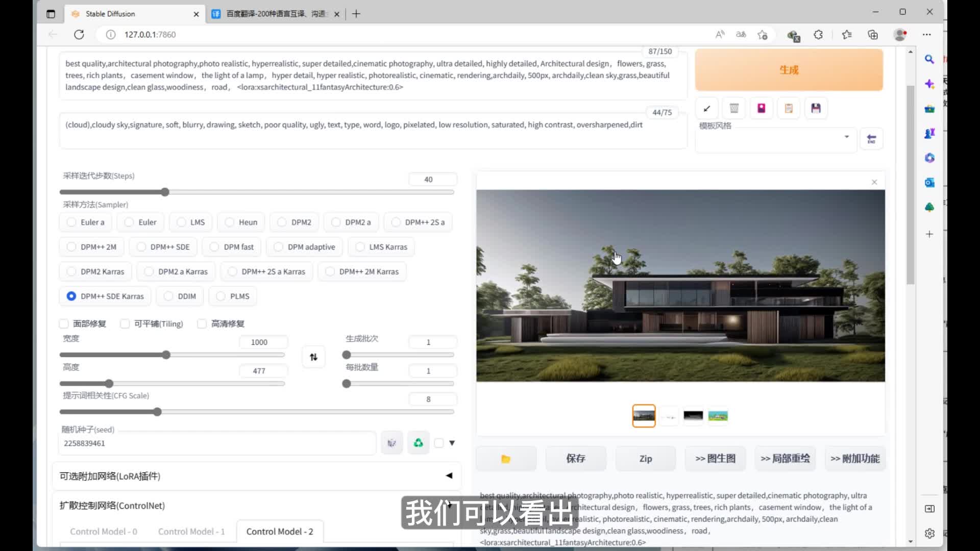This screenshot has width=980, height=551.
Task: Click the orange 生成 generate button
Action: point(789,70)
